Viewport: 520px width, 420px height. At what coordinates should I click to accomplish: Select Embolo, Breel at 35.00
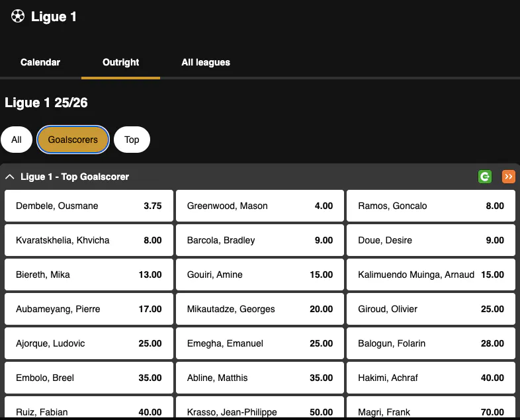click(89, 378)
